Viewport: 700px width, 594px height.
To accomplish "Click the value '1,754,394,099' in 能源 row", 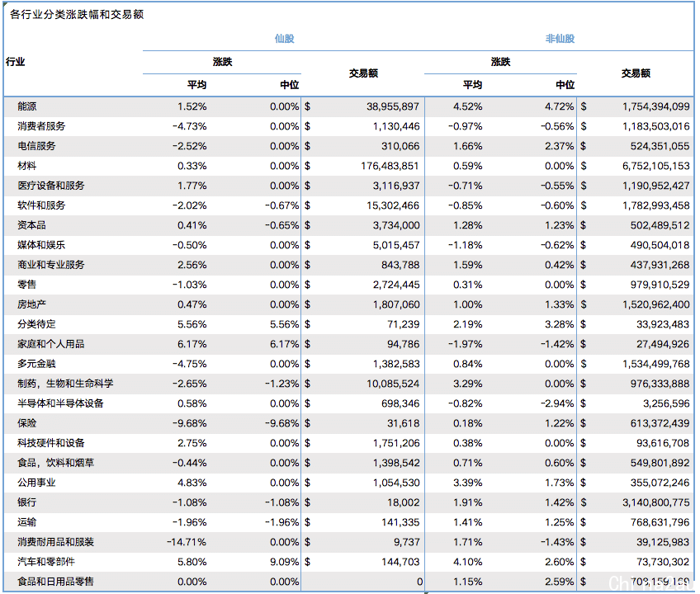I will click(655, 106).
